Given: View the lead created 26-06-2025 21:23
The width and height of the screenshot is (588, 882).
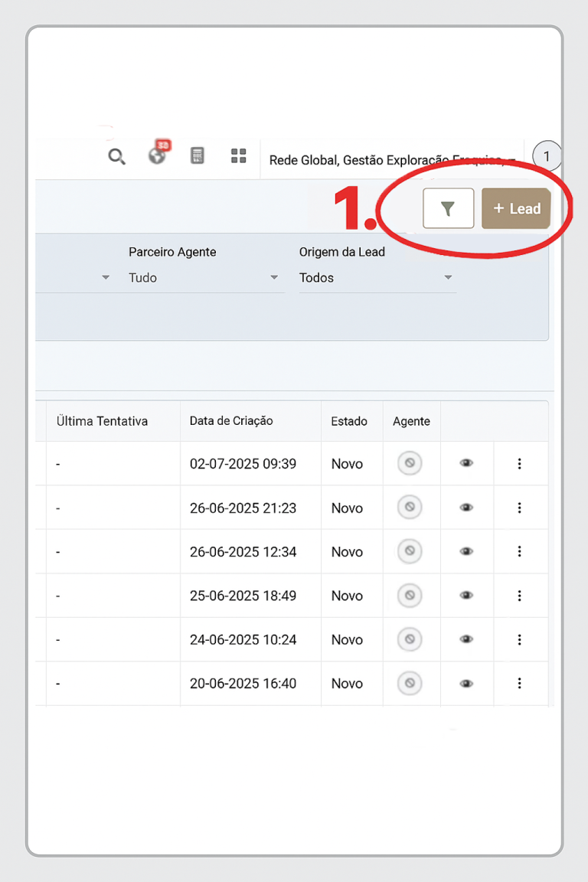Looking at the screenshot, I should click(466, 508).
